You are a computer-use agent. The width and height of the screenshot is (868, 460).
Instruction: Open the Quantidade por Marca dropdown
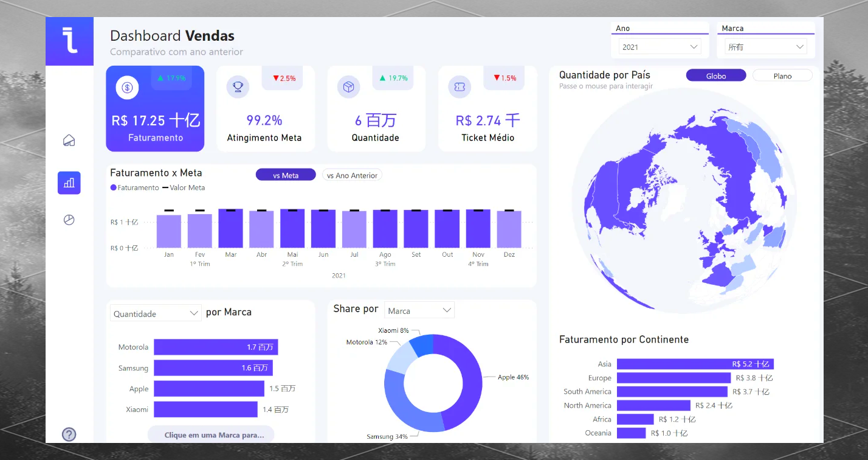pos(156,313)
